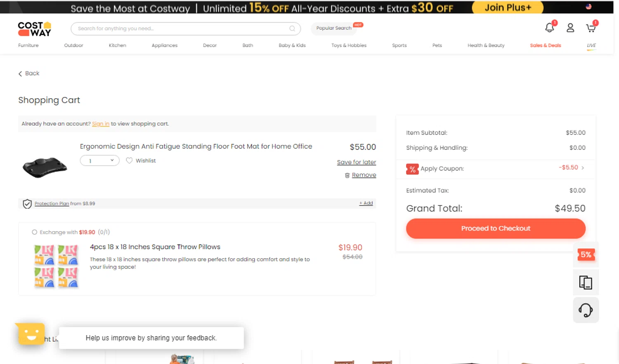
Task: Open the LIVE menu item
Action: tap(591, 45)
